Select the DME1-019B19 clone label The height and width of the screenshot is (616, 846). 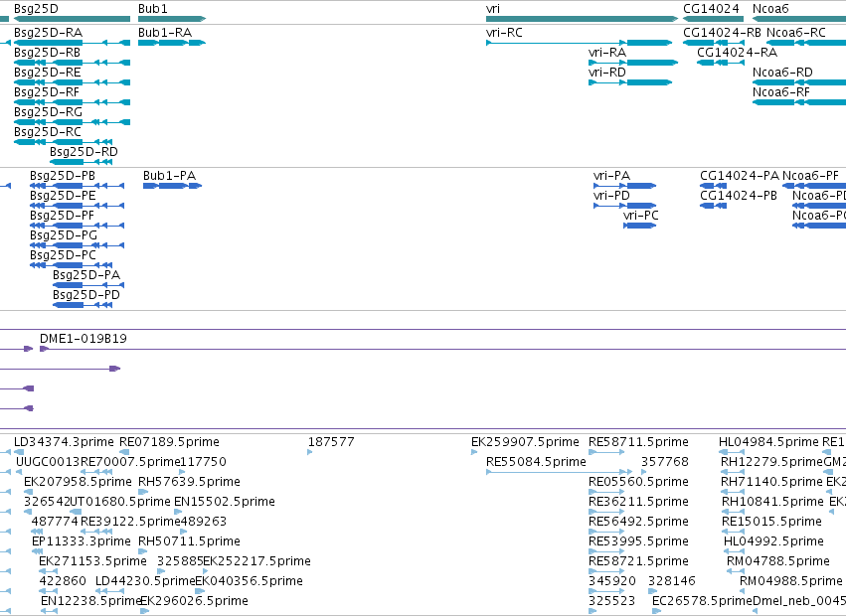(x=84, y=339)
